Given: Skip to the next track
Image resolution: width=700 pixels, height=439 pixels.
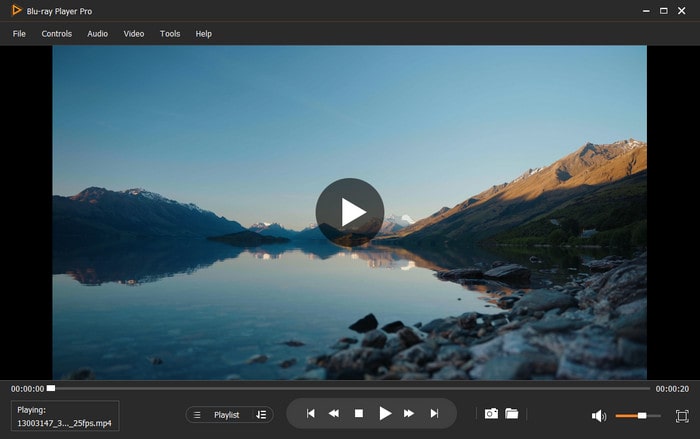Looking at the screenshot, I should click(x=434, y=414).
